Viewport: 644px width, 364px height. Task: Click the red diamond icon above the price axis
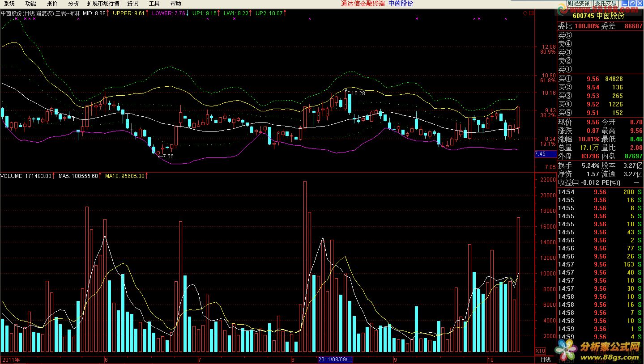[x=525, y=13]
